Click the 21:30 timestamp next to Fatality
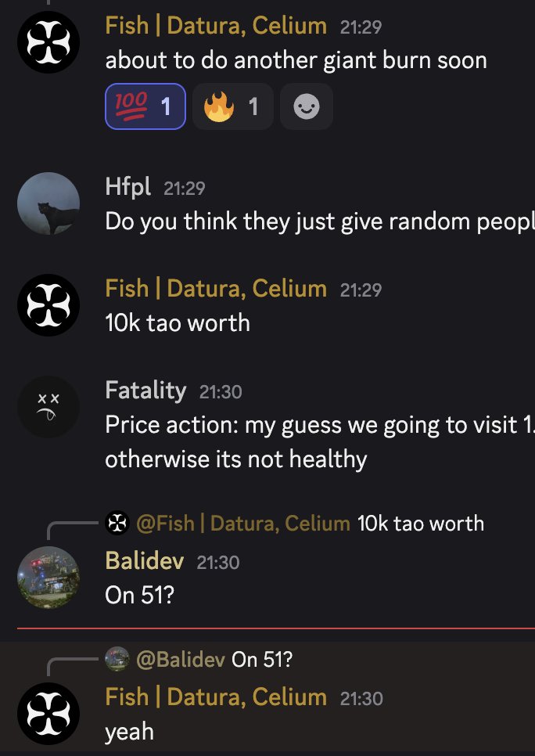Screen dimensions: 535x756 pos(221,392)
